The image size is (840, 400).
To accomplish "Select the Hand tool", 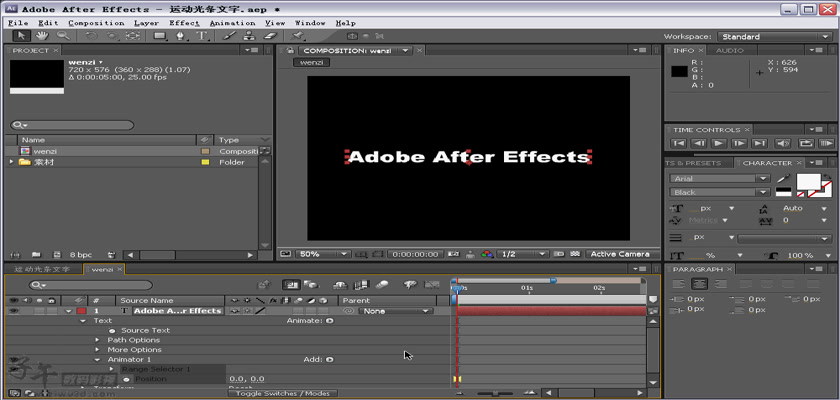I will click(x=41, y=36).
